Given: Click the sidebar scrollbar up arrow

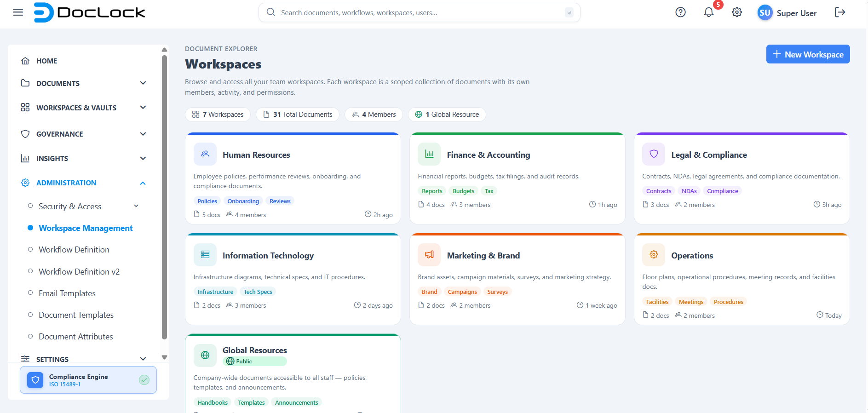Looking at the screenshot, I should (x=164, y=50).
